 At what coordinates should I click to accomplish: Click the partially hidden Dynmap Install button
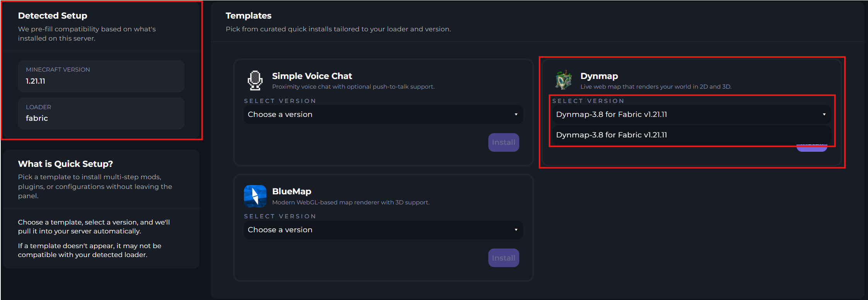[x=812, y=149]
